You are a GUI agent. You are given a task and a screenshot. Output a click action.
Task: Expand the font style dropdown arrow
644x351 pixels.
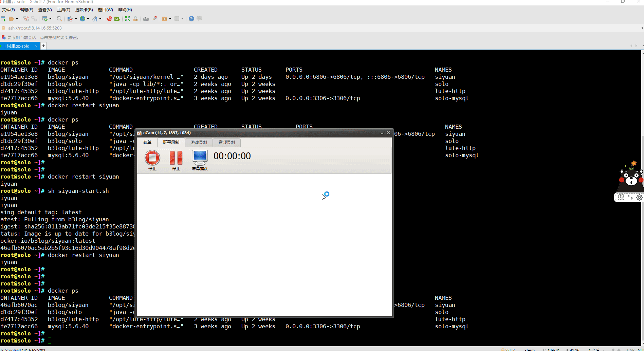[x=100, y=19]
